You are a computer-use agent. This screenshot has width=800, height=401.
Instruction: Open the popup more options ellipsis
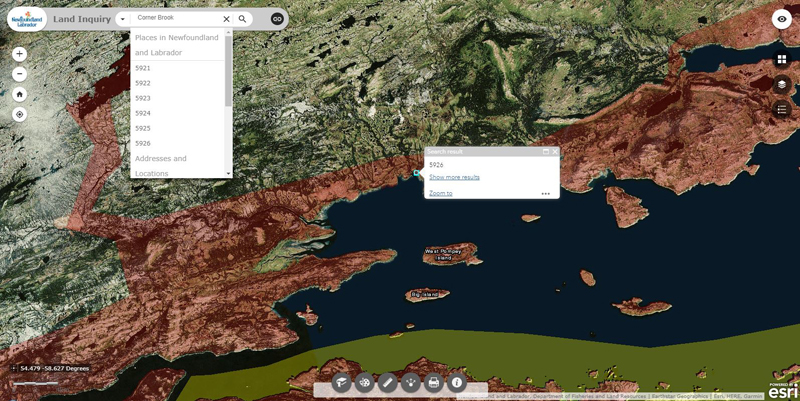545,194
